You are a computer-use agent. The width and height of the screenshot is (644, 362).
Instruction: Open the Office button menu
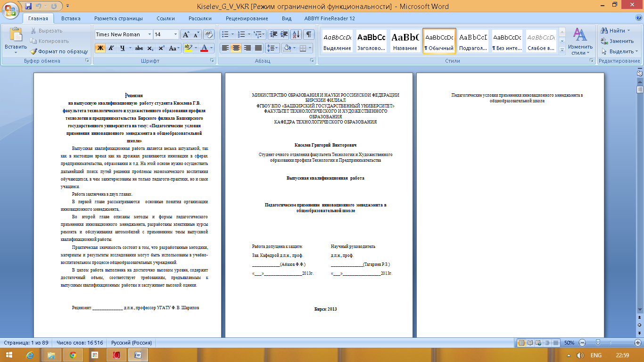click(x=10, y=8)
